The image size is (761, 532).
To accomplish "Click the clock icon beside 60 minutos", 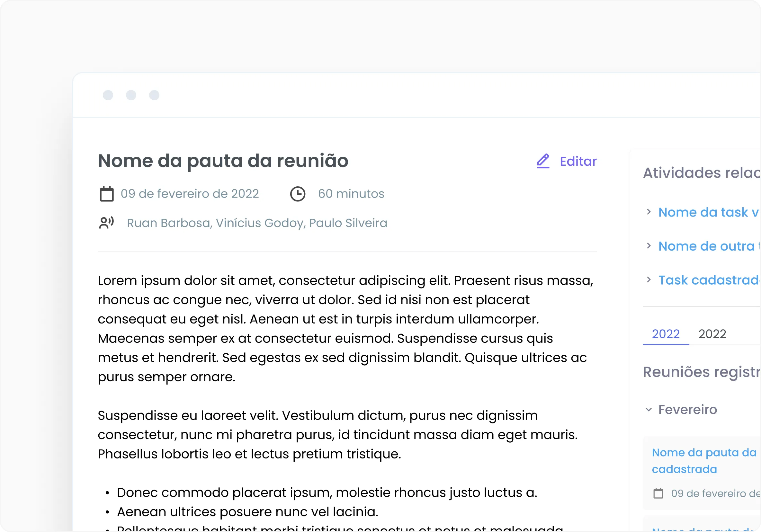I will (297, 194).
